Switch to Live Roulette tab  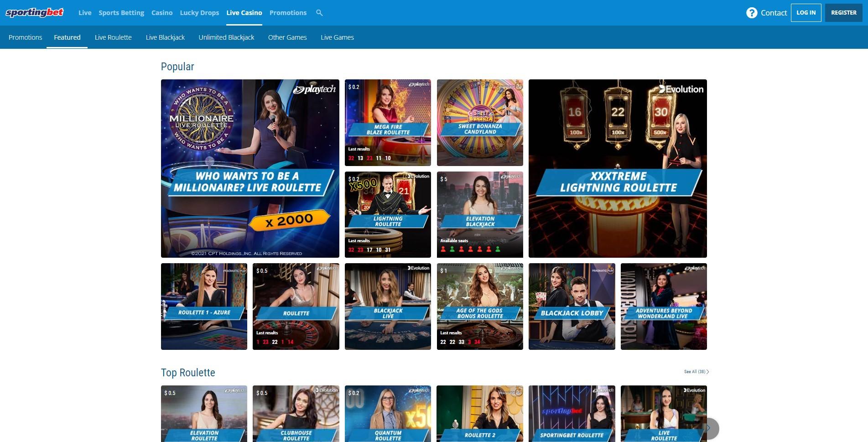point(113,37)
